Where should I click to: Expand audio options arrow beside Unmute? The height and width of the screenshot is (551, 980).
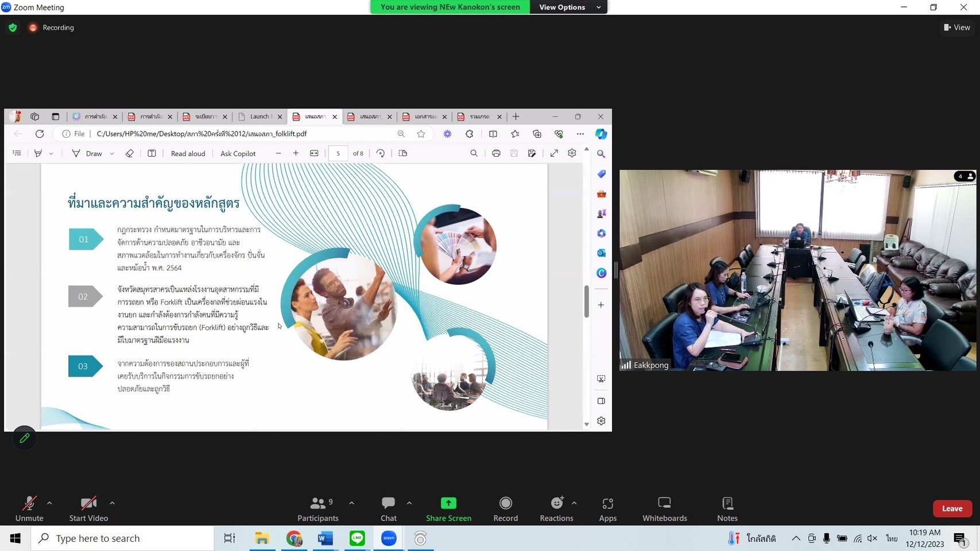point(49,503)
